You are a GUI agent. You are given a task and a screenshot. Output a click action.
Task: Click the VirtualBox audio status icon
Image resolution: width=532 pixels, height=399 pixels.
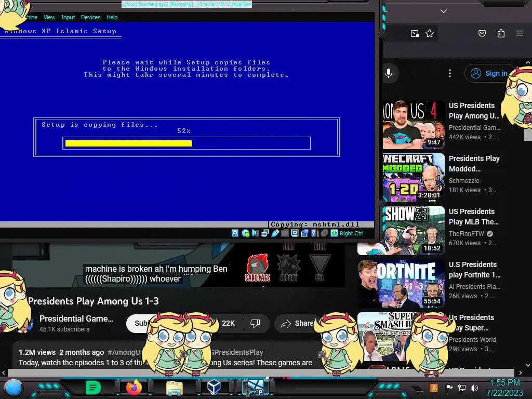[x=255, y=233]
